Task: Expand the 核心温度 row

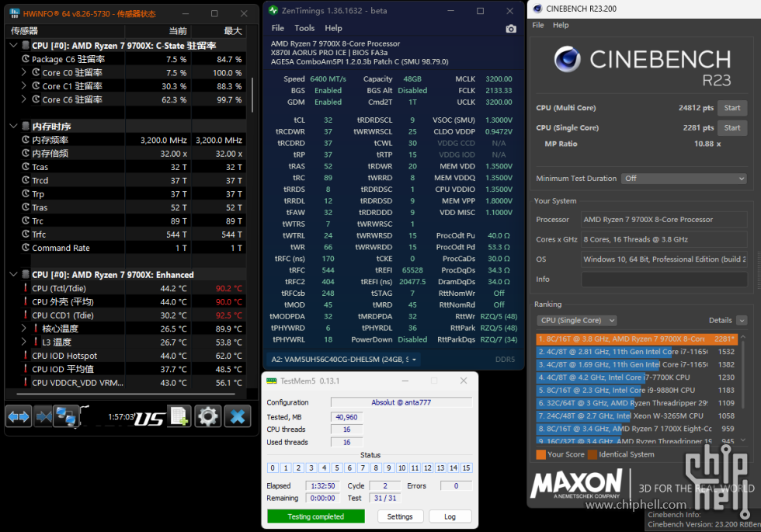Action: [x=24, y=329]
